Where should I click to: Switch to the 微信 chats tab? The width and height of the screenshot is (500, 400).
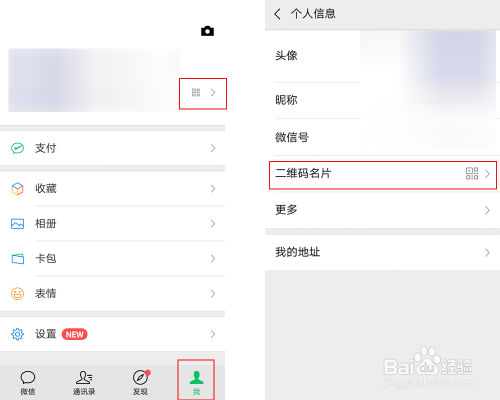pos(28,383)
